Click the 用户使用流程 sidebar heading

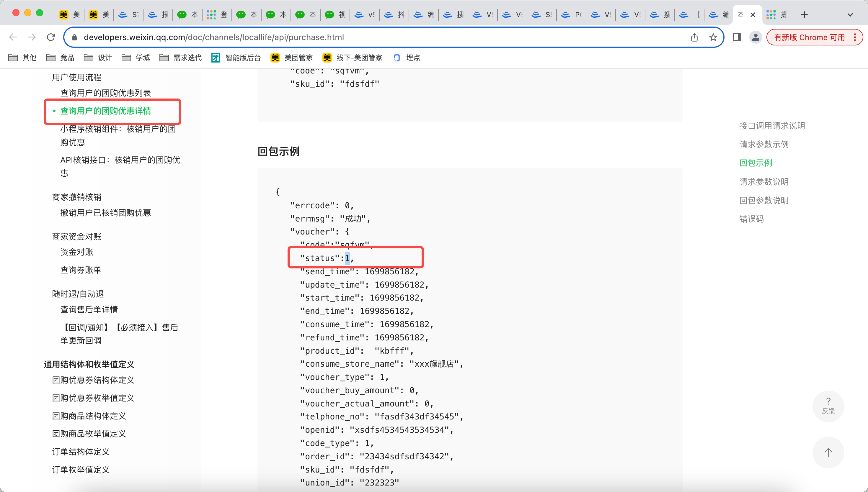point(77,77)
